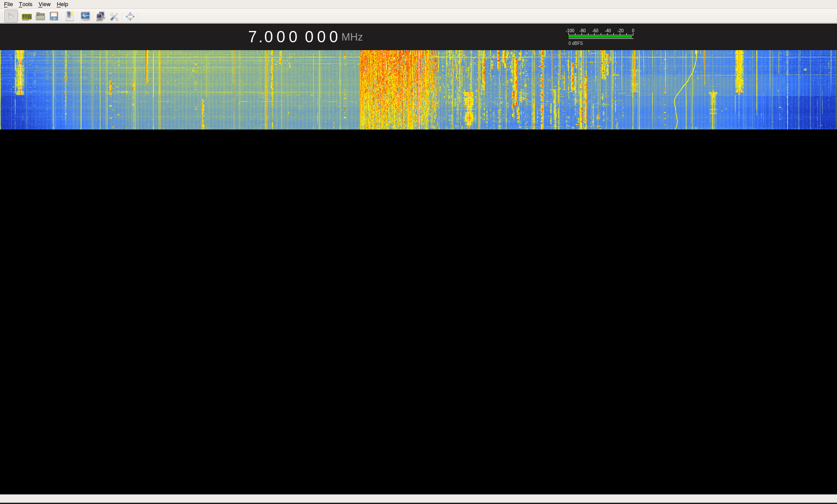
Task: Open remote control settings wrench icon
Action: tap(114, 17)
